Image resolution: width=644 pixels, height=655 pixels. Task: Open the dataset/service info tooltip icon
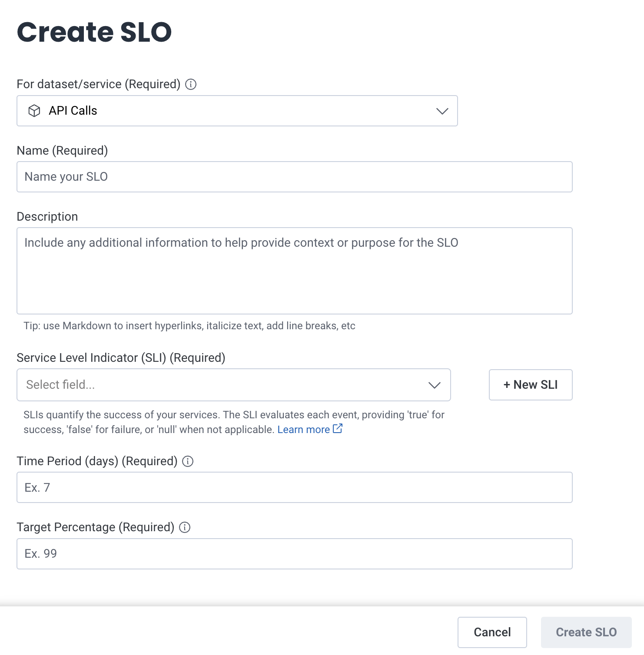[x=191, y=84]
